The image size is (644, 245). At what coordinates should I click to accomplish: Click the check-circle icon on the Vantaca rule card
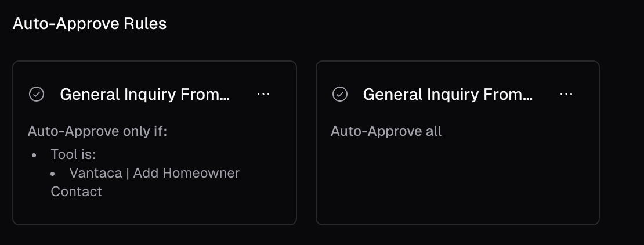point(37,94)
